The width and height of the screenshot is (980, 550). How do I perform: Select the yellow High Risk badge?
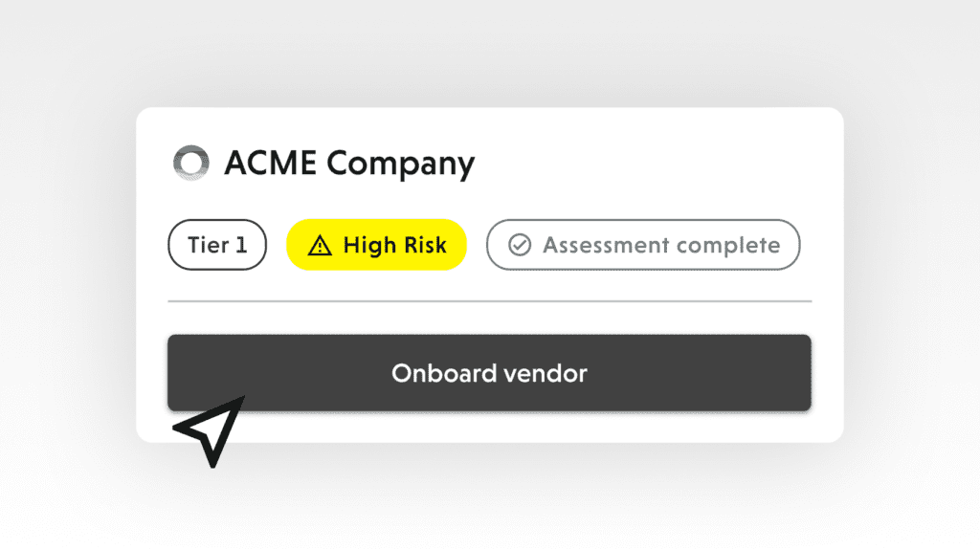coord(376,245)
